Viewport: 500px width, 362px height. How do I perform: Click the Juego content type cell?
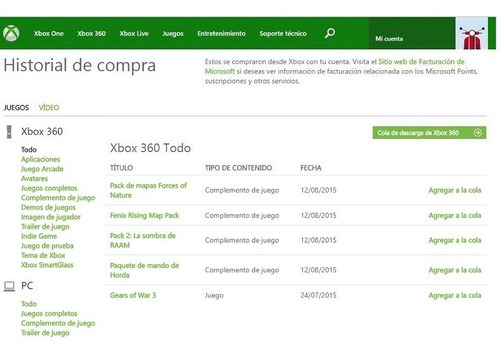coord(214,296)
